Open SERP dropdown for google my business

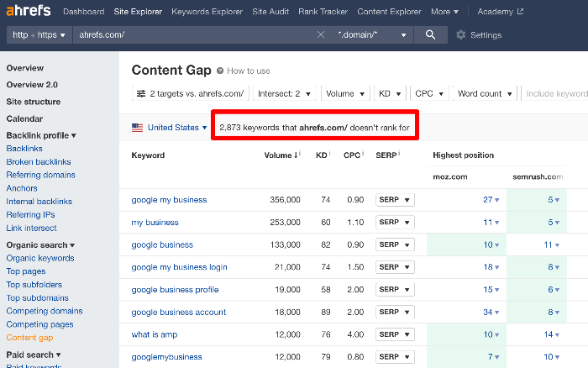click(x=395, y=200)
